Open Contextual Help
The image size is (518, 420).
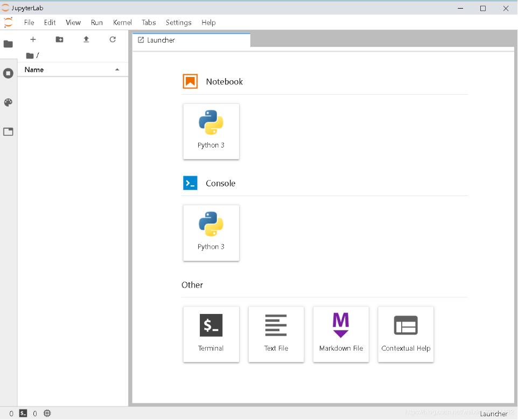(405, 334)
